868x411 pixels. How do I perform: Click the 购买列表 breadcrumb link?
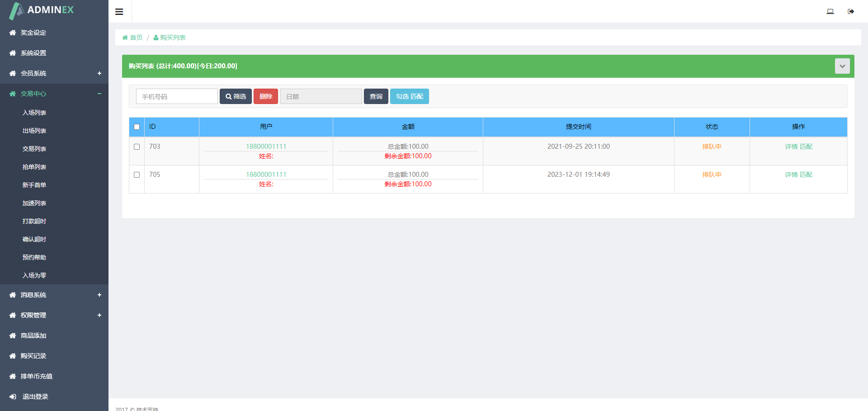tap(173, 38)
